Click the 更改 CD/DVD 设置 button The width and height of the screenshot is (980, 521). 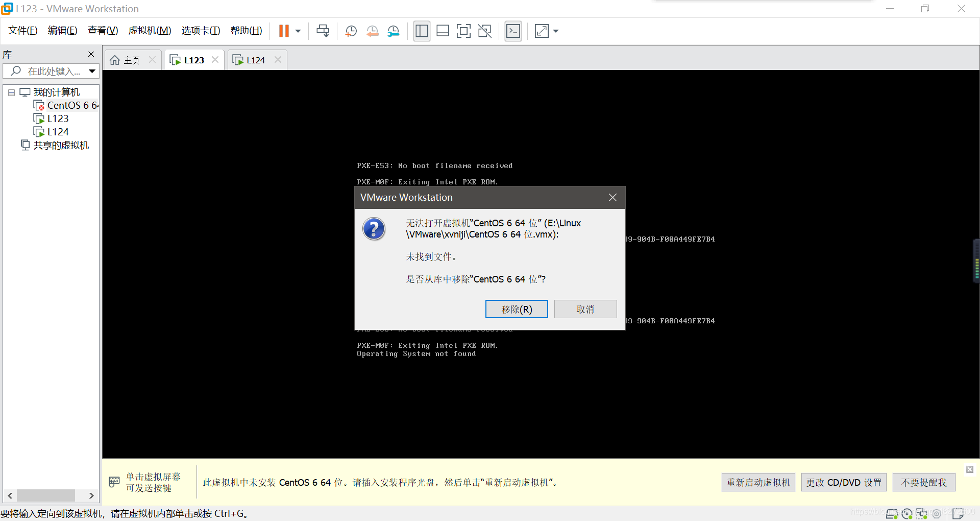coord(844,482)
